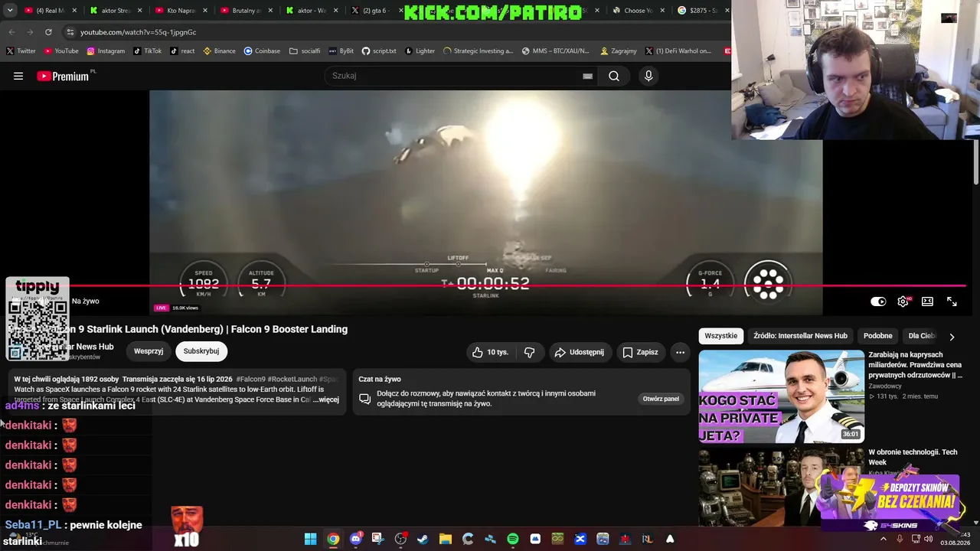Save video with Zapisz button
980x551 pixels.
[640, 352]
